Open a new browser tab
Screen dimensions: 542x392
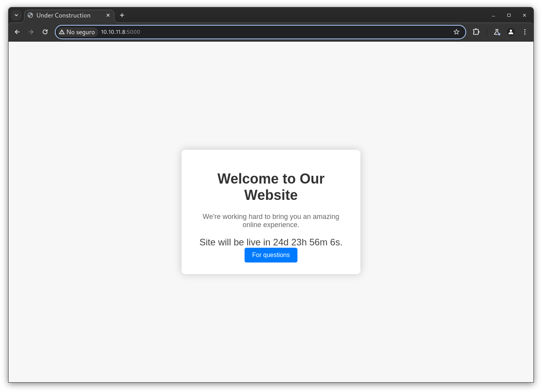coord(122,15)
